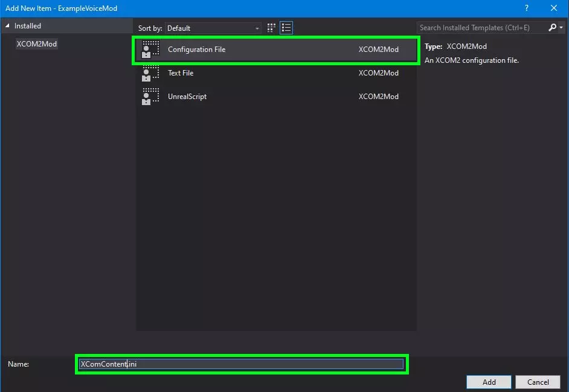The height and width of the screenshot is (392, 569).
Task: Collapse the Installed tree node
Action: pos(7,26)
